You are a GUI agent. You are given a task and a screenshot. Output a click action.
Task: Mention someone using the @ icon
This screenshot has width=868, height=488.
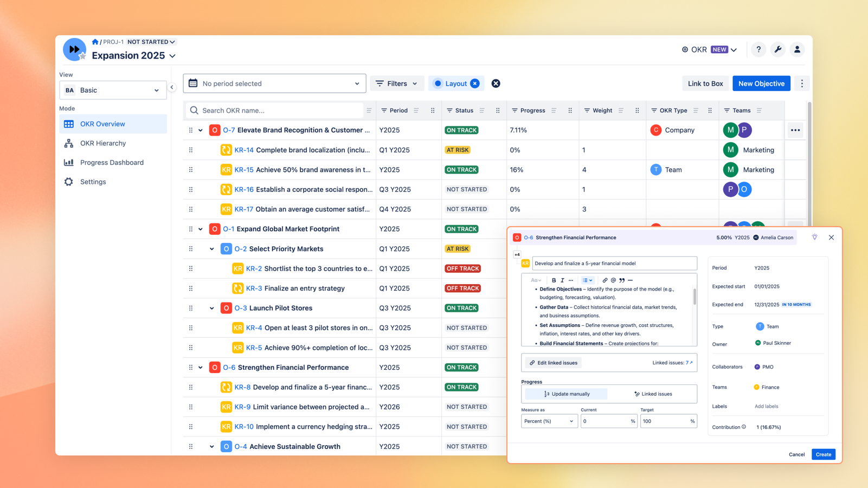(x=613, y=280)
